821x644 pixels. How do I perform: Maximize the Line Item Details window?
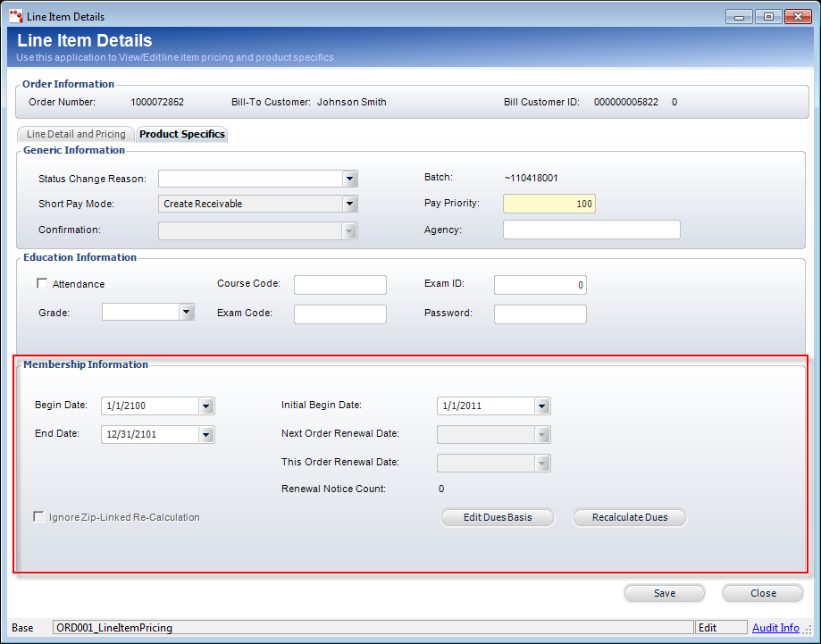(767, 16)
